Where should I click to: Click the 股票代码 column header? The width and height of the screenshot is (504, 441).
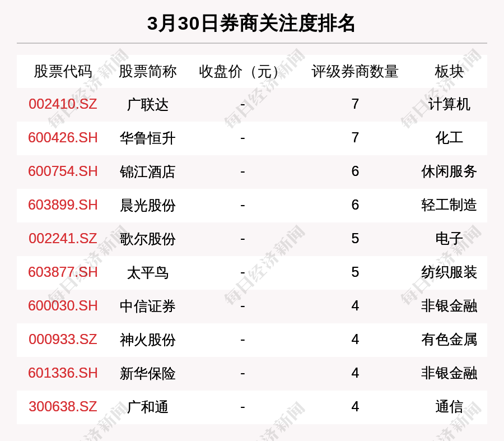[x=63, y=71]
